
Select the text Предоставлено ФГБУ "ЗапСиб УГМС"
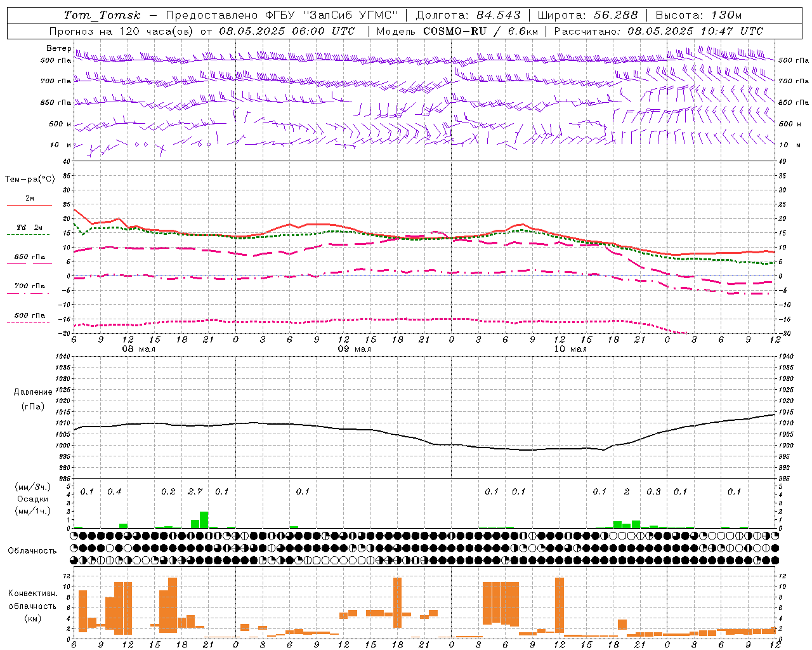[x=281, y=15]
